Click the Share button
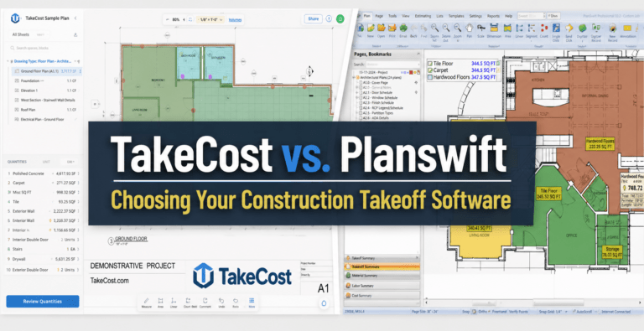Viewport: 644px width, 331px height. coord(313,19)
